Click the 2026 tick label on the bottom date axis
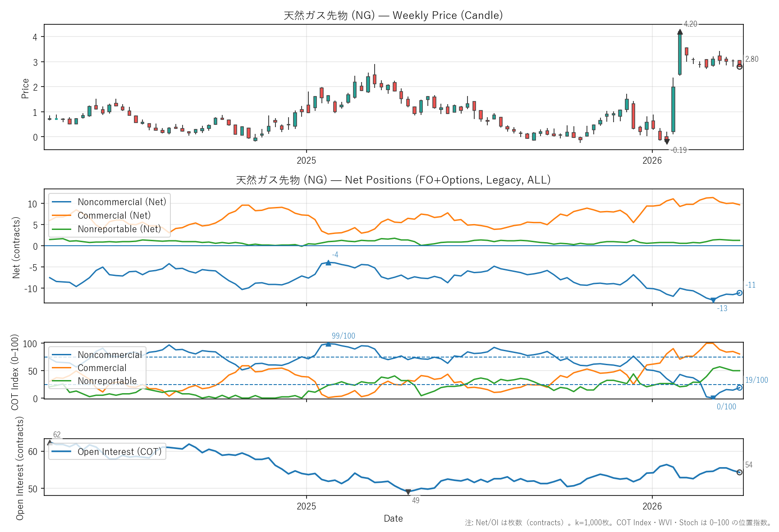779x532 pixels. (652, 506)
